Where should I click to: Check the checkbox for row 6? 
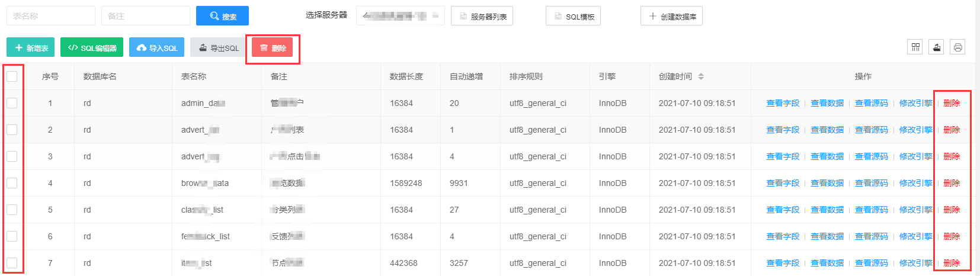coord(12,236)
